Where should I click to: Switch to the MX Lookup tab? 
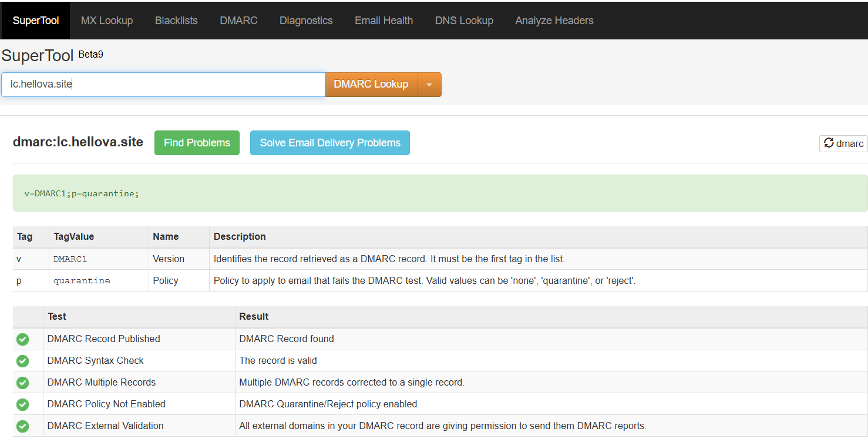(107, 21)
